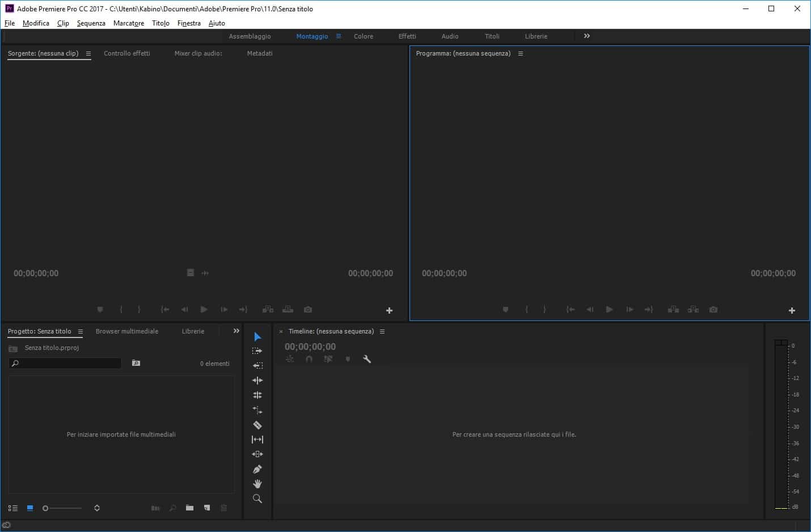Open the Sequenza menu
This screenshot has width=811, height=532.
(x=91, y=23)
